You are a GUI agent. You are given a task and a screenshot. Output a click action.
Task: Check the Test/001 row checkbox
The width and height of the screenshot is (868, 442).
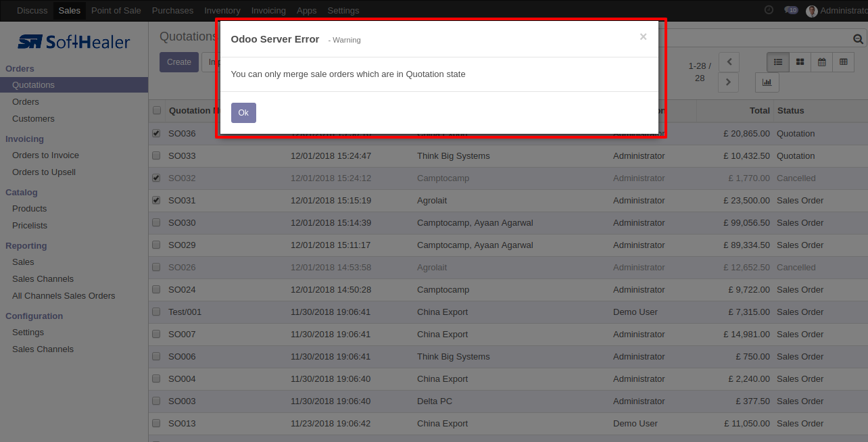[156, 312]
